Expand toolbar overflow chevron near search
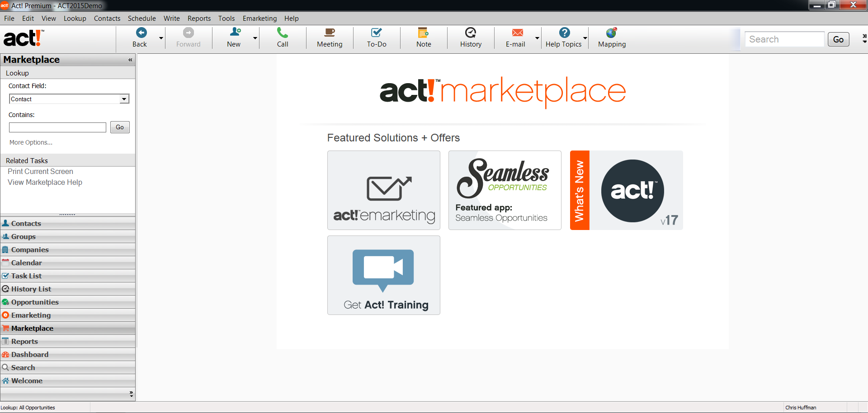 click(864, 38)
